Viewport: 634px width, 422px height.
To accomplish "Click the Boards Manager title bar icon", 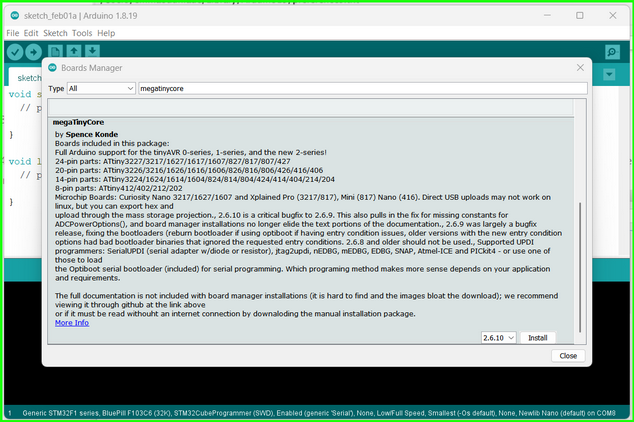I will point(51,67).
